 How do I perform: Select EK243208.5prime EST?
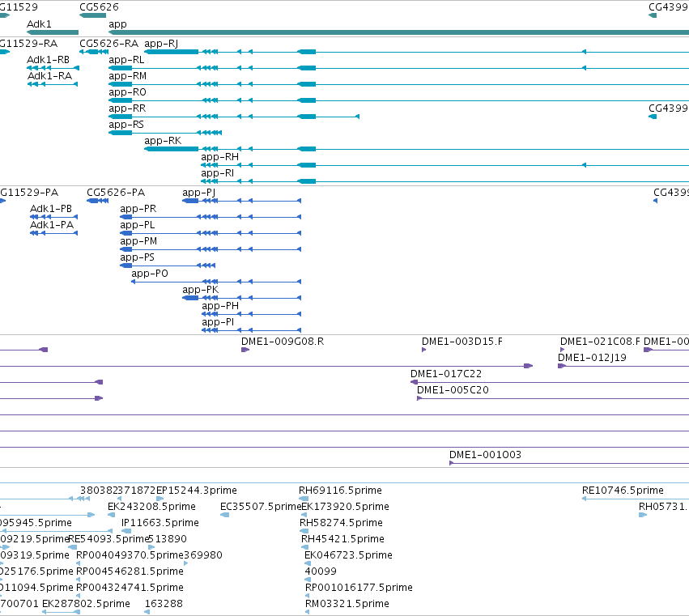tap(111, 515)
